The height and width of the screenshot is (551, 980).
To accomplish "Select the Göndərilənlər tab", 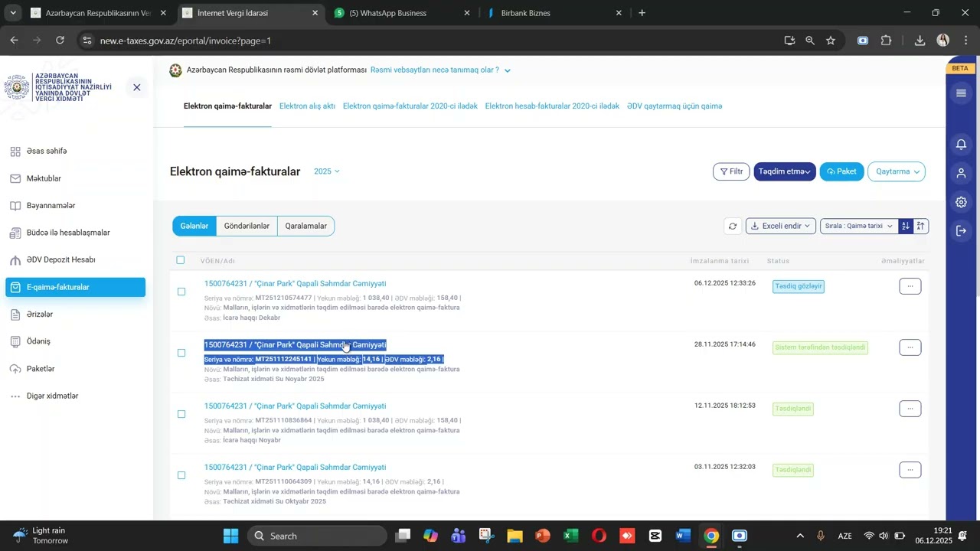I will [x=247, y=226].
